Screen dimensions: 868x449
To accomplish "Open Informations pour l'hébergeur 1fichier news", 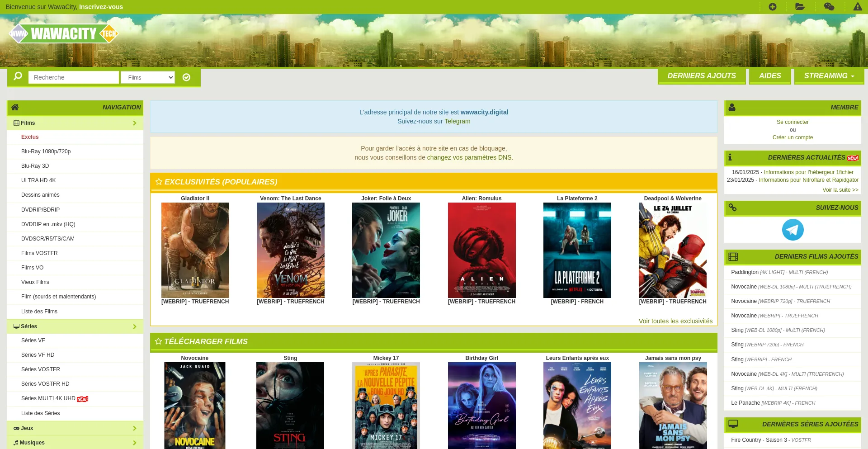I will coord(809,172).
